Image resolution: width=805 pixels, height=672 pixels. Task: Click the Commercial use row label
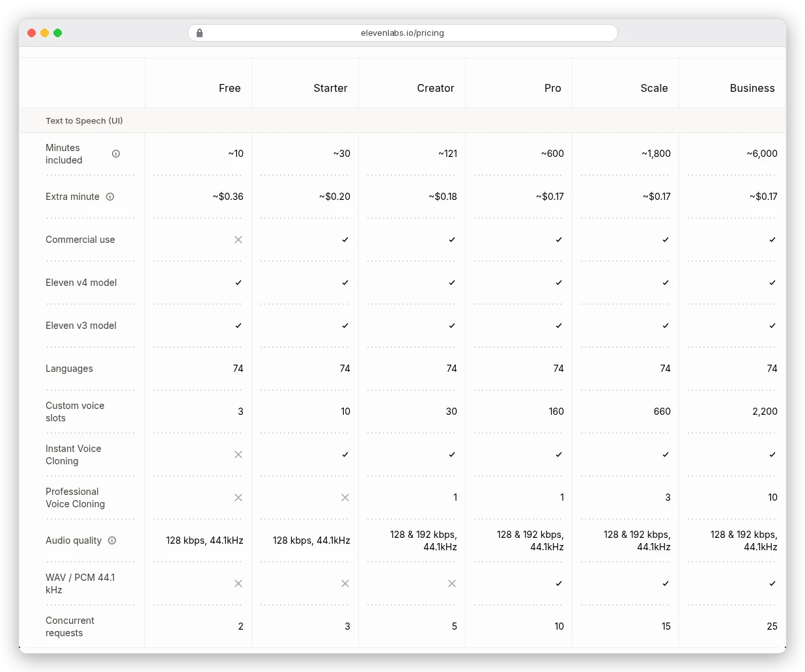(x=80, y=240)
